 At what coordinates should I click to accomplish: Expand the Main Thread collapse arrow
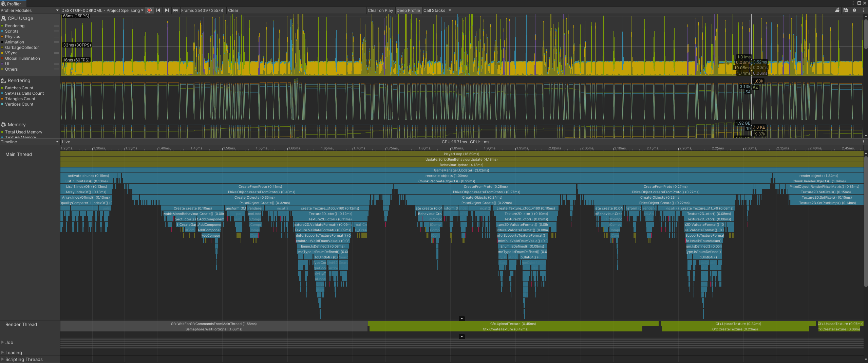coord(461,319)
